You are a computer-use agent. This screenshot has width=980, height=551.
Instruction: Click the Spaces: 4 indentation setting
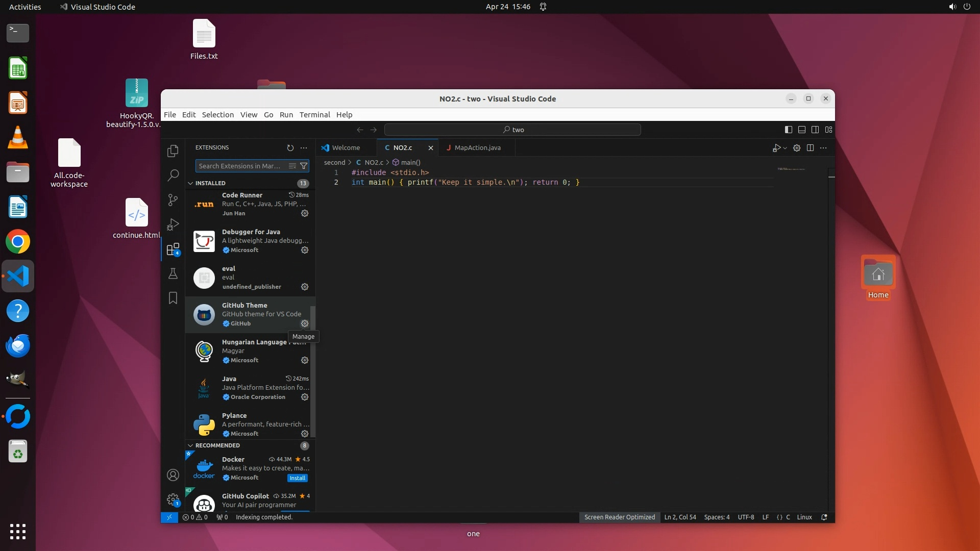(717, 517)
